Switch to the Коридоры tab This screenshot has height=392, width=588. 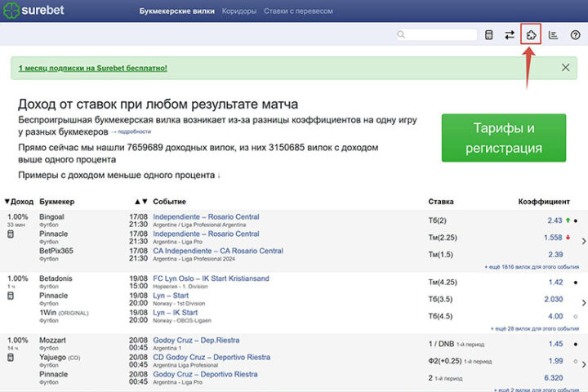pos(238,12)
